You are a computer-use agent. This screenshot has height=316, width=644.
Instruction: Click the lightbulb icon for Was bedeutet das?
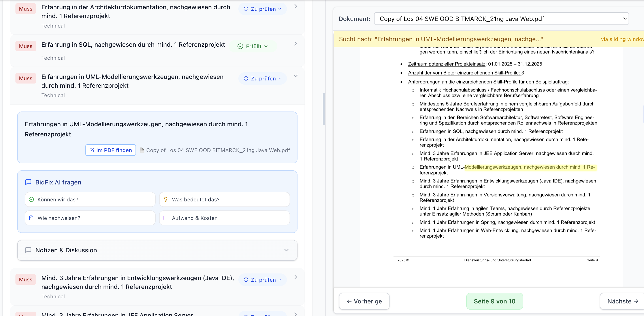pyautogui.click(x=166, y=199)
